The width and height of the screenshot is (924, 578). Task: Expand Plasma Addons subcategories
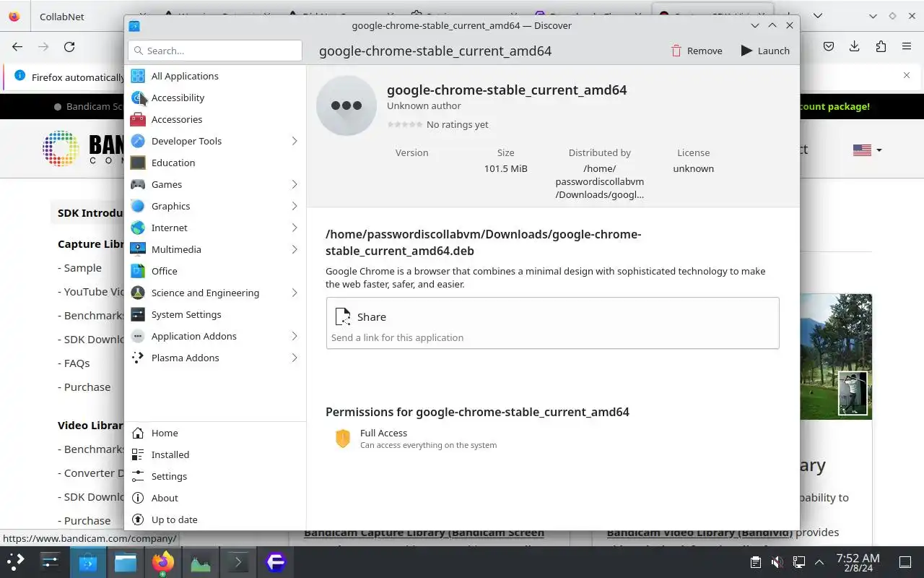click(x=295, y=358)
